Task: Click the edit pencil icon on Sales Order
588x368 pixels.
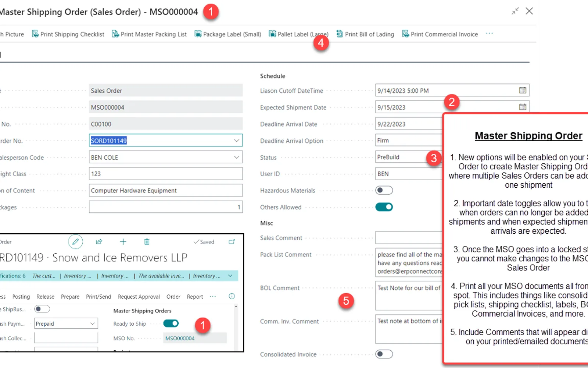Action: [x=75, y=242]
